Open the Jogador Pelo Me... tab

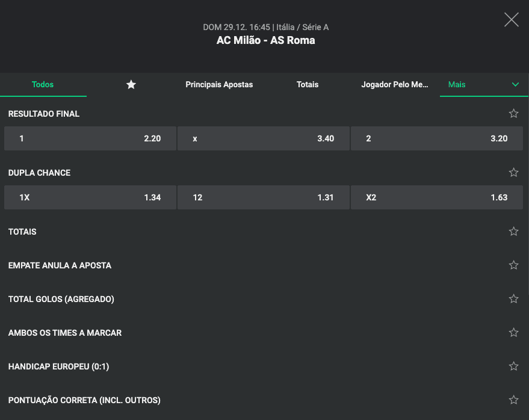[x=395, y=84]
